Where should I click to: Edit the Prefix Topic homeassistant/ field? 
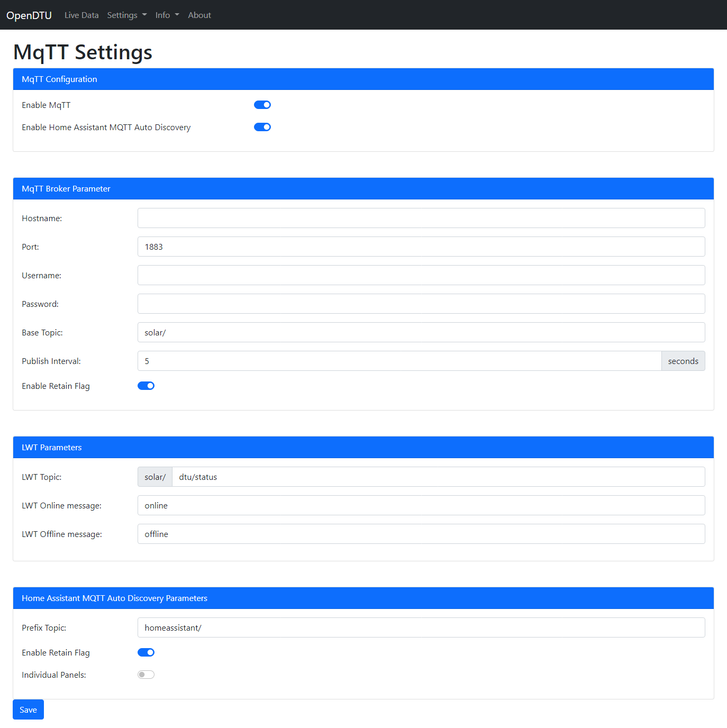pos(421,627)
